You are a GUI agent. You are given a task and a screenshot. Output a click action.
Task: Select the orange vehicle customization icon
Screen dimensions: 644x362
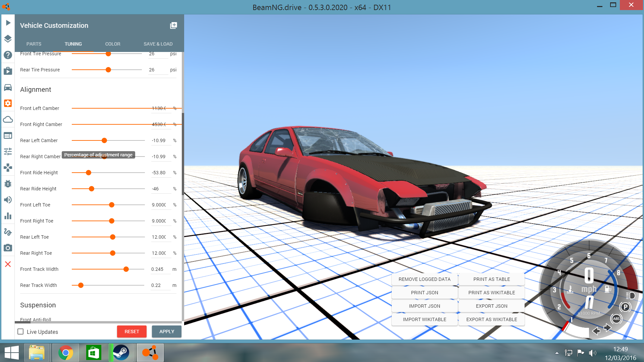(x=8, y=103)
